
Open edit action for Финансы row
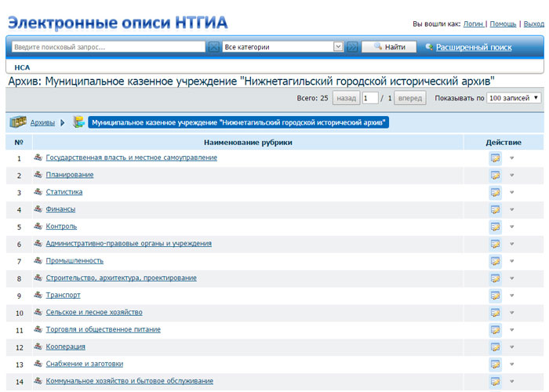(x=495, y=209)
